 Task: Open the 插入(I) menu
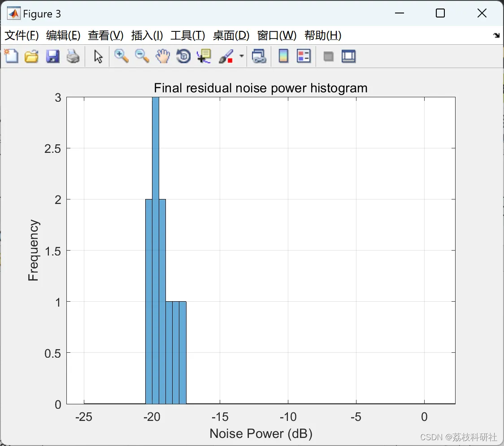pyautogui.click(x=147, y=35)
